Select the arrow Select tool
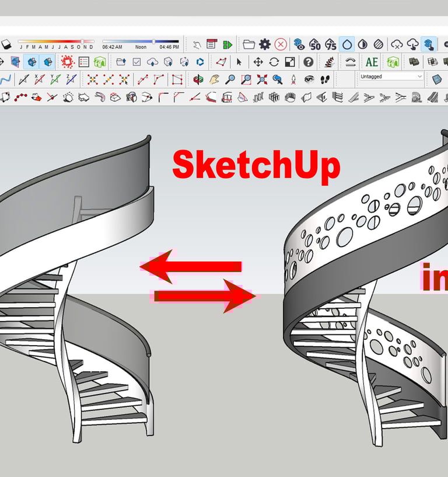The image size is (448, 477). pyautogui.click(x=239, y=62)
